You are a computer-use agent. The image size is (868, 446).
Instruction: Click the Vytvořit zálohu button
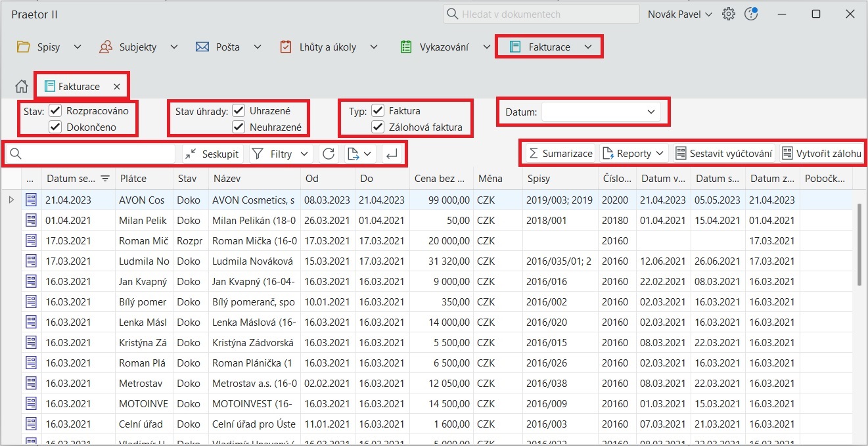point(821,154)
